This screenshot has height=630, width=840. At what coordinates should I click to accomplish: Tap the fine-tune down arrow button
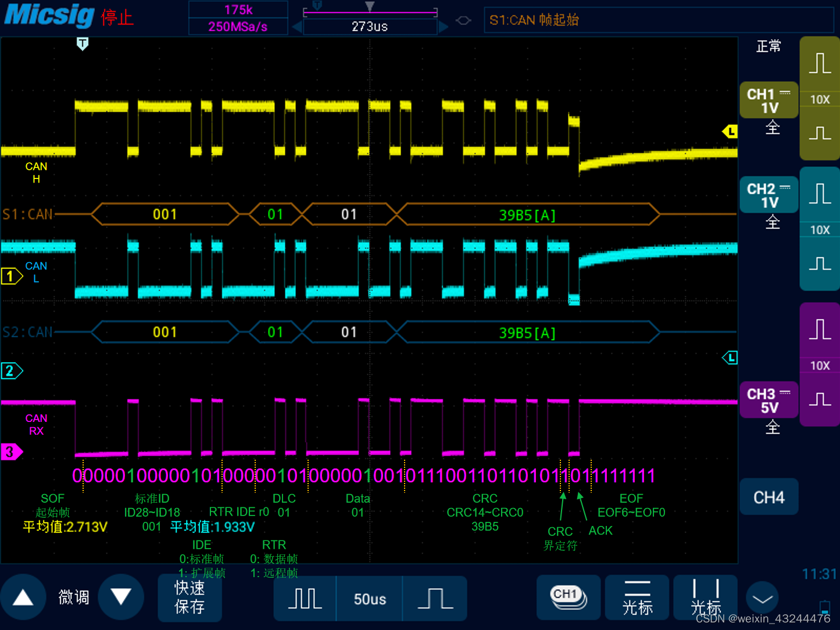121,597
